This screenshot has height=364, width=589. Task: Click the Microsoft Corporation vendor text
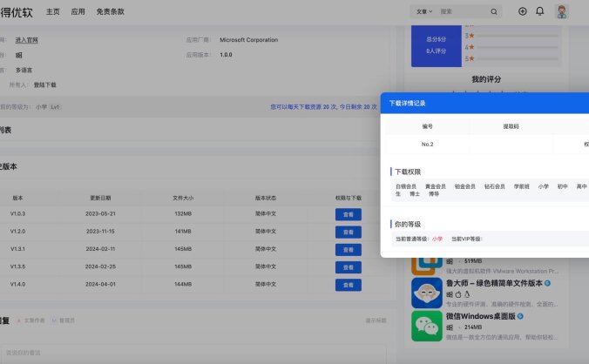click(248, 40)
